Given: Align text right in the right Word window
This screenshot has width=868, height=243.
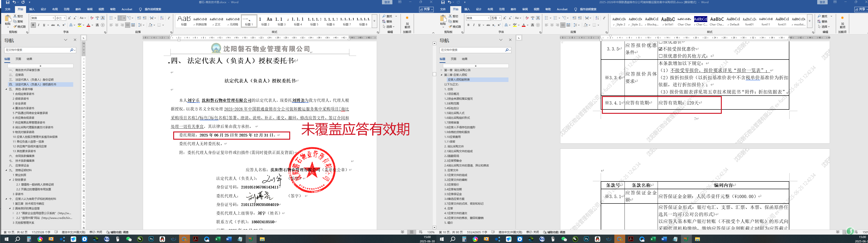Looking at the screenshot, I should click(x=557, y=25).
